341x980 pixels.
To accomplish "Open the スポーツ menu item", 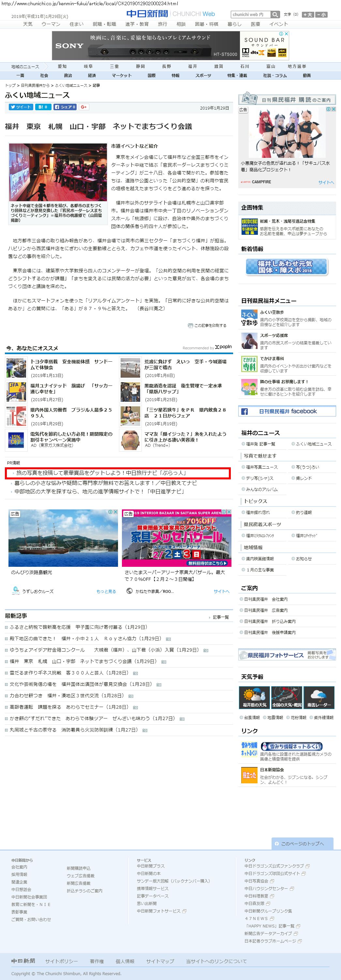I will click(x=203, y=75).
